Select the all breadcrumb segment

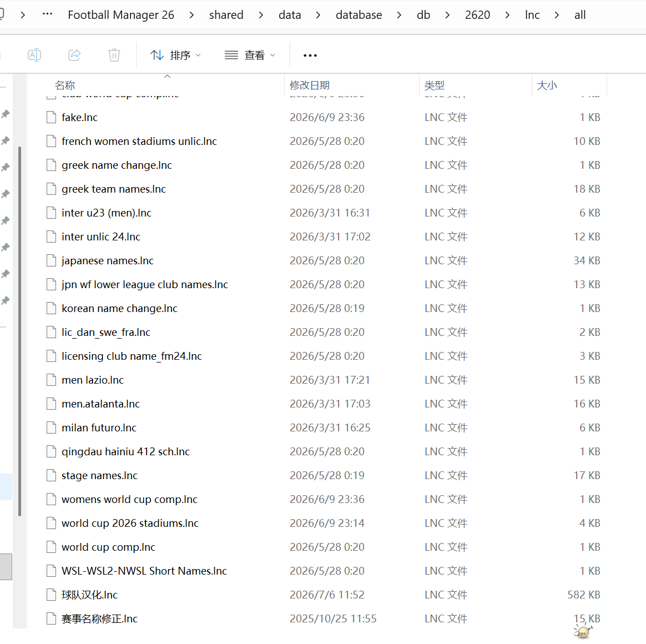click(579, 15)
